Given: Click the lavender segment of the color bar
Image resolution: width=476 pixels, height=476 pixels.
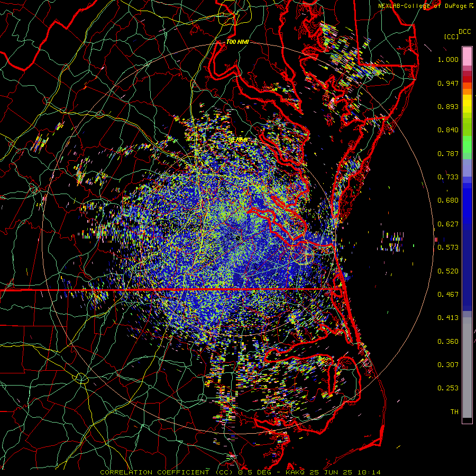Looking at the screenshot, I should coord(467,168).
